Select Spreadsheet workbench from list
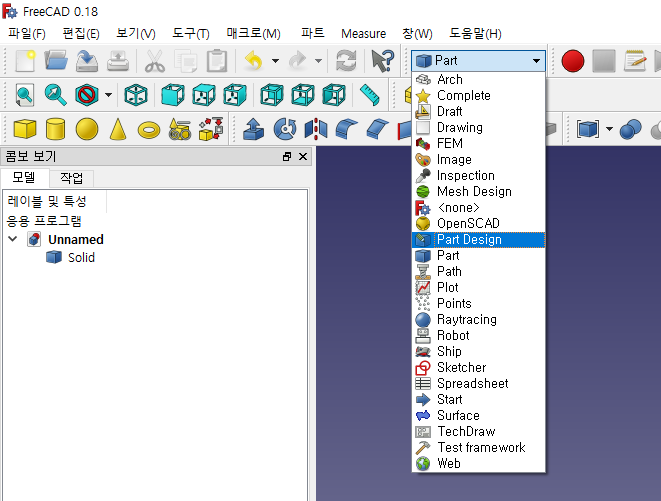Viewport: 661px width, 501px height. [478, 383]
